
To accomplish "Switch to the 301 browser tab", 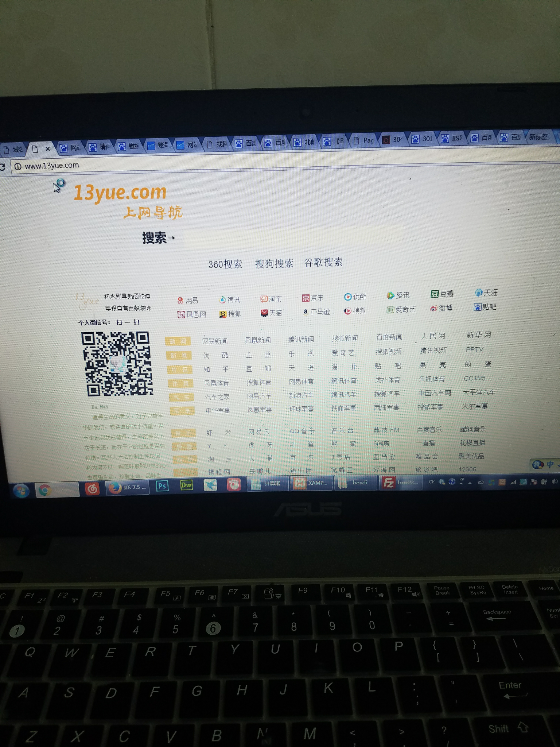I will coord(423,139).
